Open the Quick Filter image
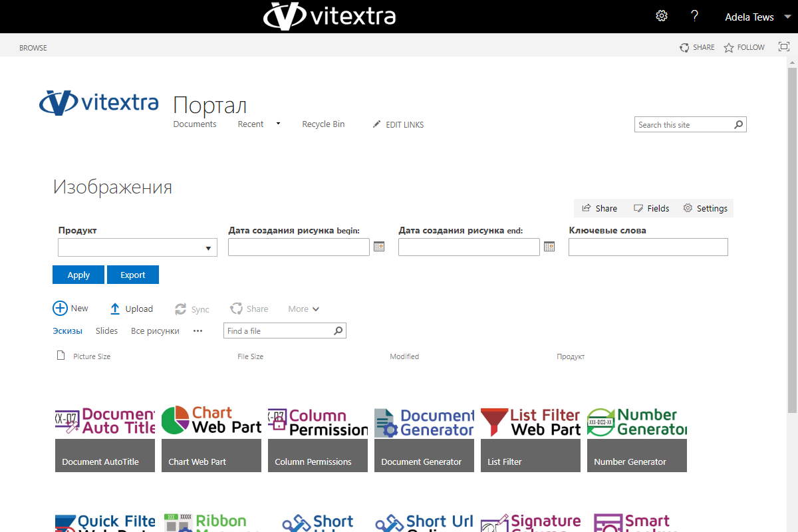Viewport: 798px width, 532px height. (x=105, y=522)
